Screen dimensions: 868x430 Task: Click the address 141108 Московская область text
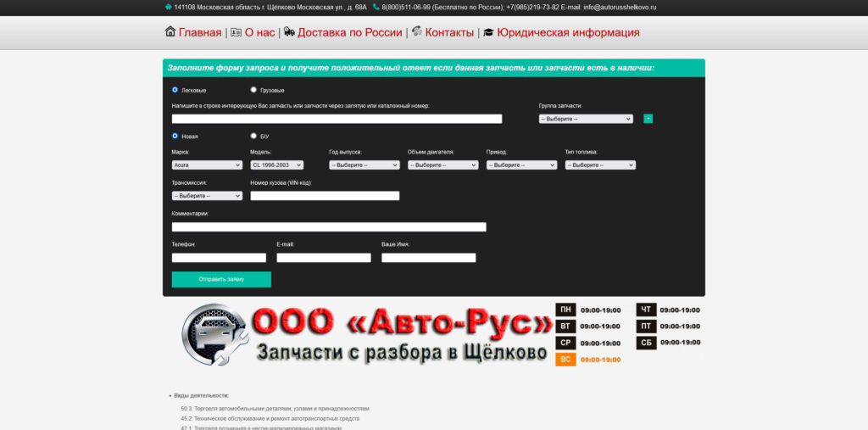point(270,8)
